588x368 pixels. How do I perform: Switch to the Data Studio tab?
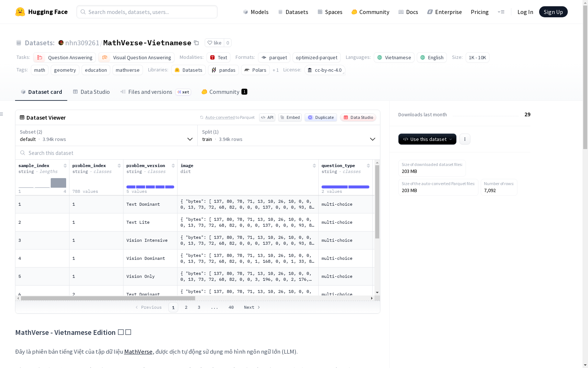pyautogui.click(x=92, y=92)
